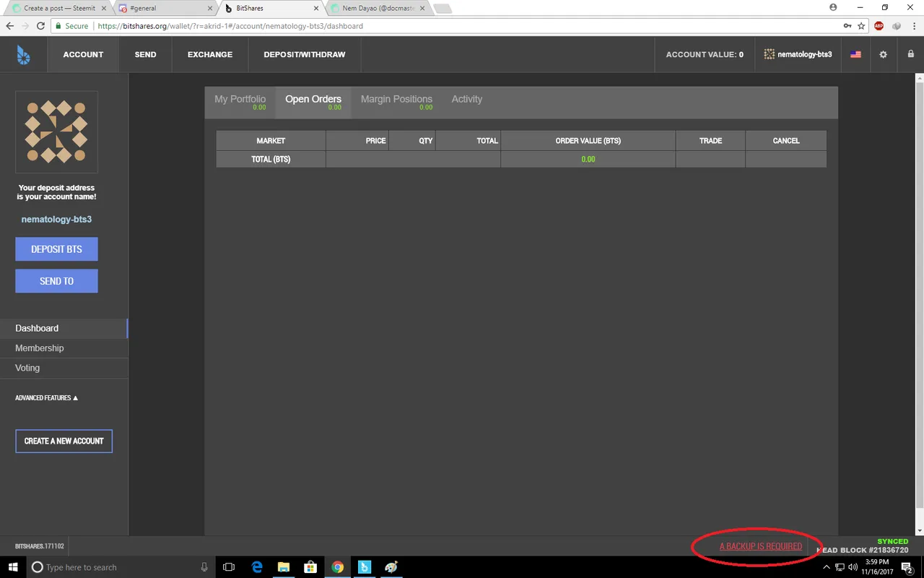Screen dimensions: 924x578
Task: Click the BitShares logo icon
Action: click(x=24, y=54)
